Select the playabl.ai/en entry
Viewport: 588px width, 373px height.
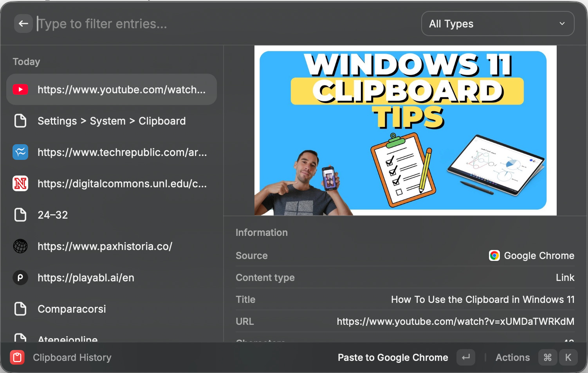112,277
